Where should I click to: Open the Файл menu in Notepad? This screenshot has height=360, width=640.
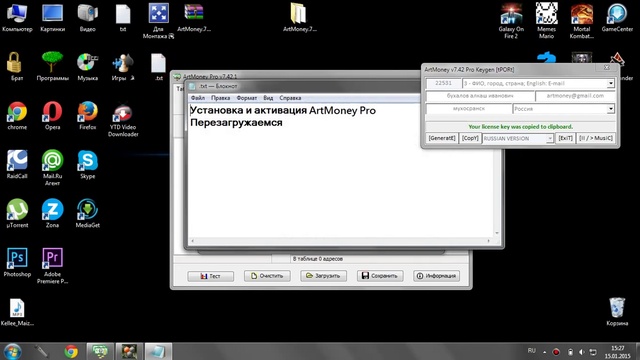click(x=198, y=98)
